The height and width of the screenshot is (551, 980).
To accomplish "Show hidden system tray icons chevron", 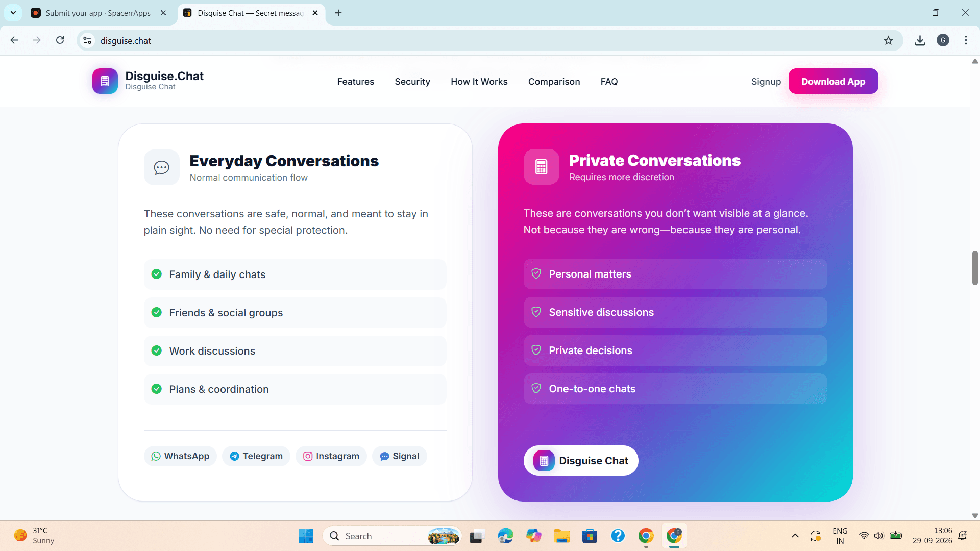I will tap(795, 536).
